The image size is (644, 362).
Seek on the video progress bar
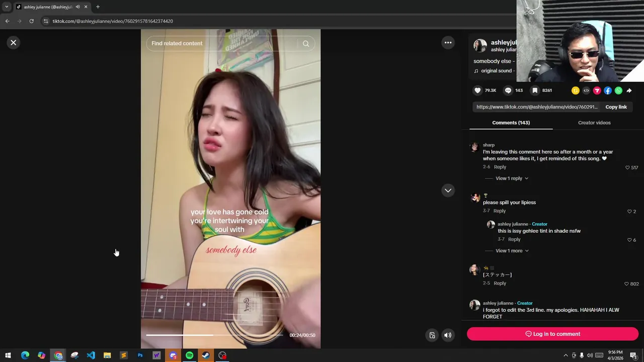215,335
